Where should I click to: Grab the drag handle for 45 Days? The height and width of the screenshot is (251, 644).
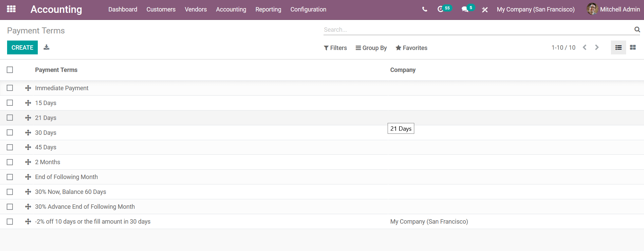pyautogui.click(x=28, y=147)
